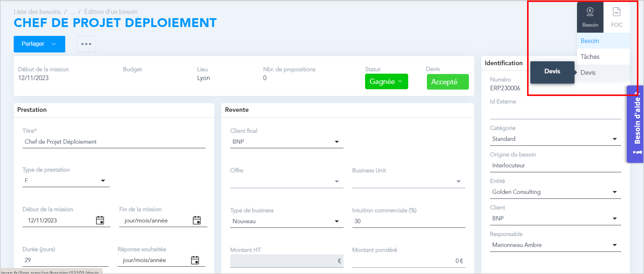Expand the Type de prestation dropdown

point(66,181)
